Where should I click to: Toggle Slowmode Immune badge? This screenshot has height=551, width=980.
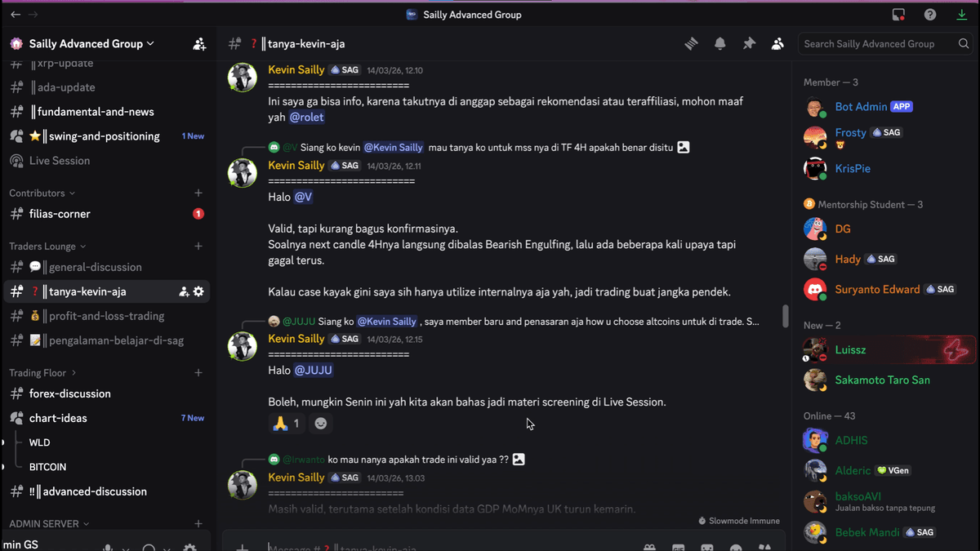(737, 520)
